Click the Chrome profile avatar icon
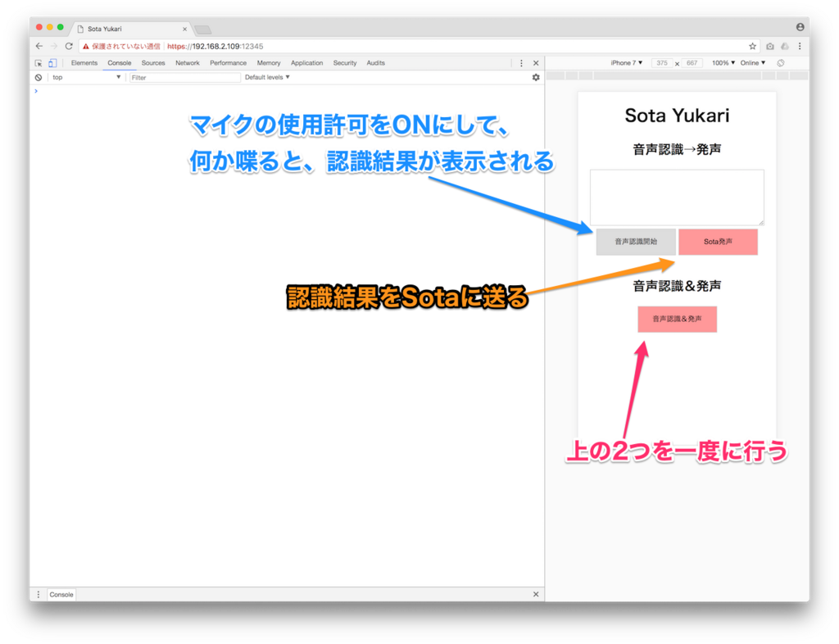The width and height of the screenshot is (839, 644). coord(800,27)
